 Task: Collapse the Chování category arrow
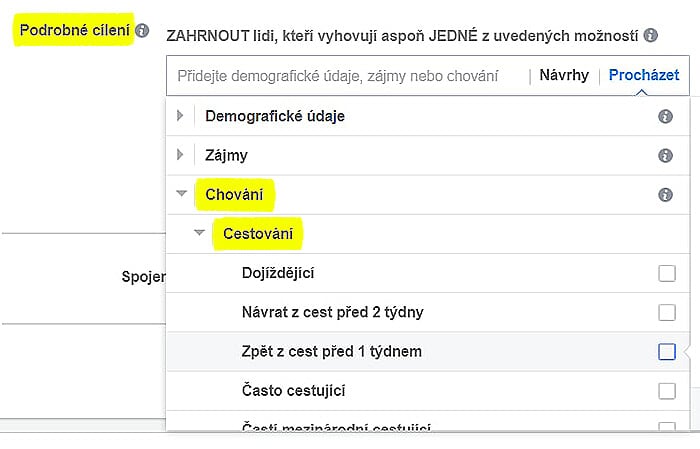point(181,194)
